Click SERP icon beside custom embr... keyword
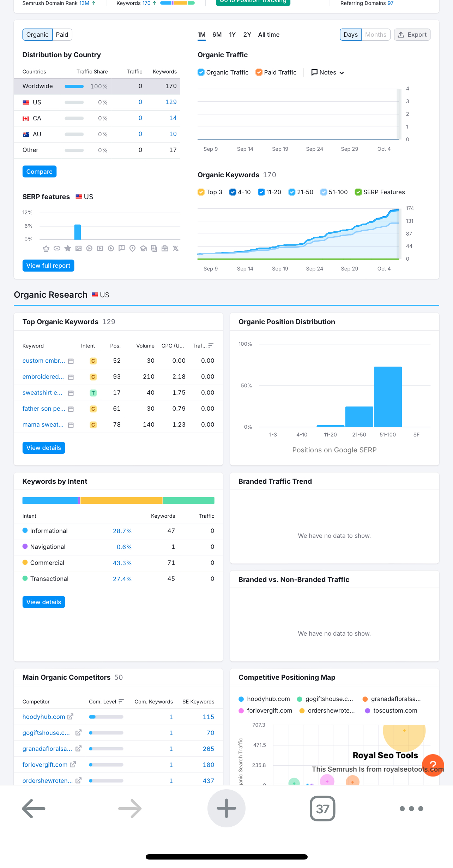The width and height of the screenshot is (453, 868). [x=71, y=361]
